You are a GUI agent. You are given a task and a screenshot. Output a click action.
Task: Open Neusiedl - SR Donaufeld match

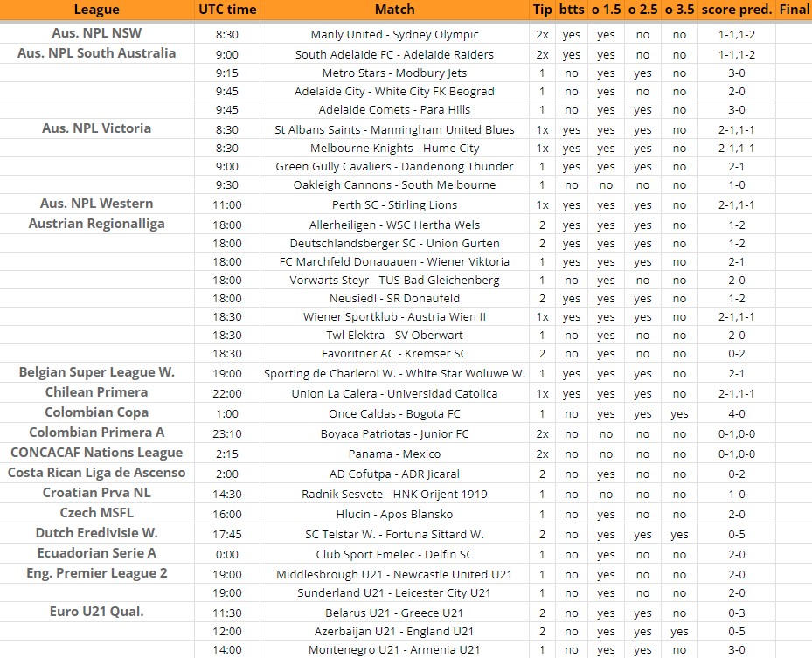pos(394,299)
